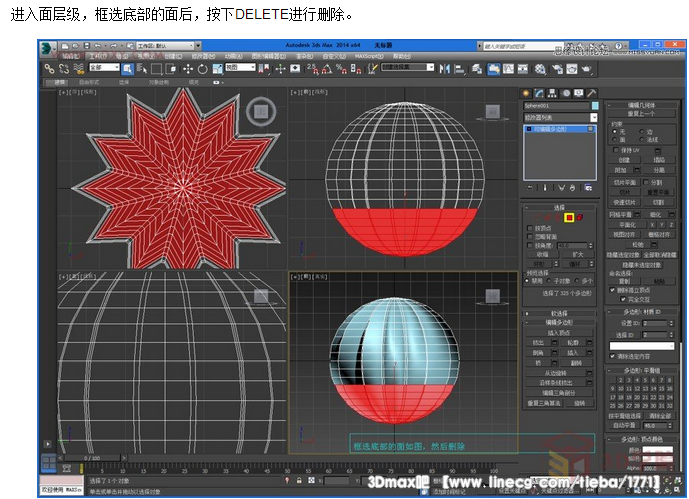Click the ViewCube in the star viewport
689x499 pixels.
point(261,112)
